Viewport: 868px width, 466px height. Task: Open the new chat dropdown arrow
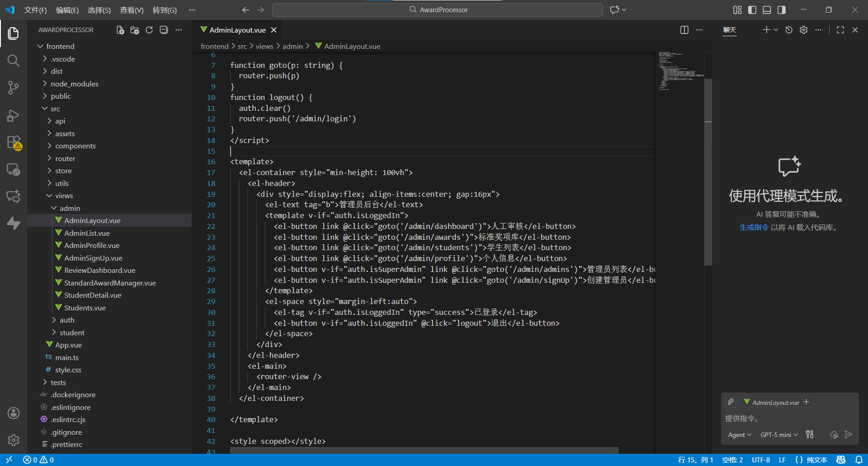tap(776, 30)
